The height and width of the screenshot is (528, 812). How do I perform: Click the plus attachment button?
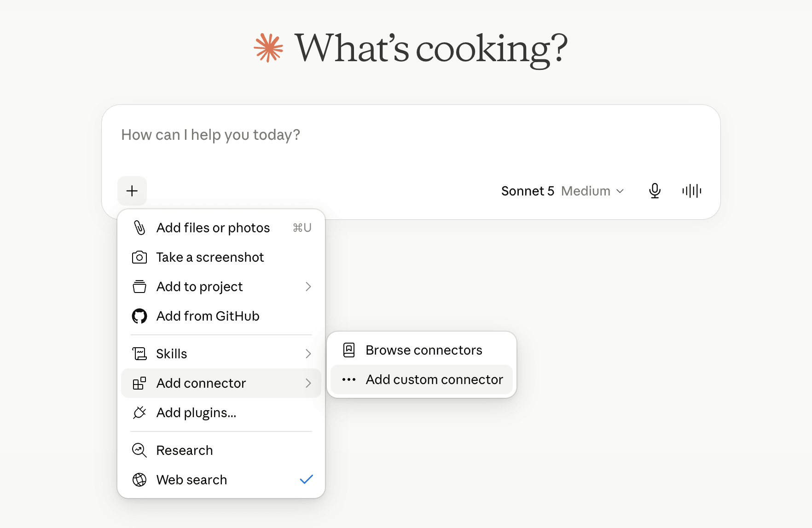coord(132,191)
